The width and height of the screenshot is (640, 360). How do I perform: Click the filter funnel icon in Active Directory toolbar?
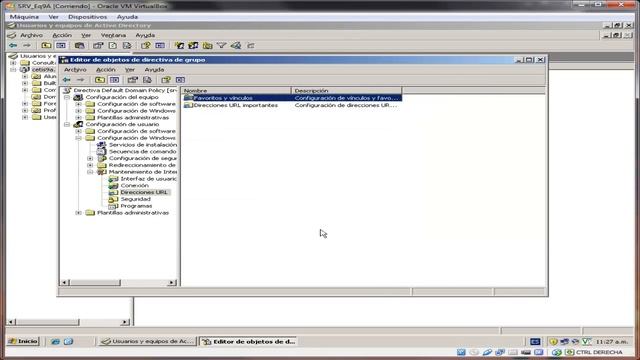coord(222,46)
